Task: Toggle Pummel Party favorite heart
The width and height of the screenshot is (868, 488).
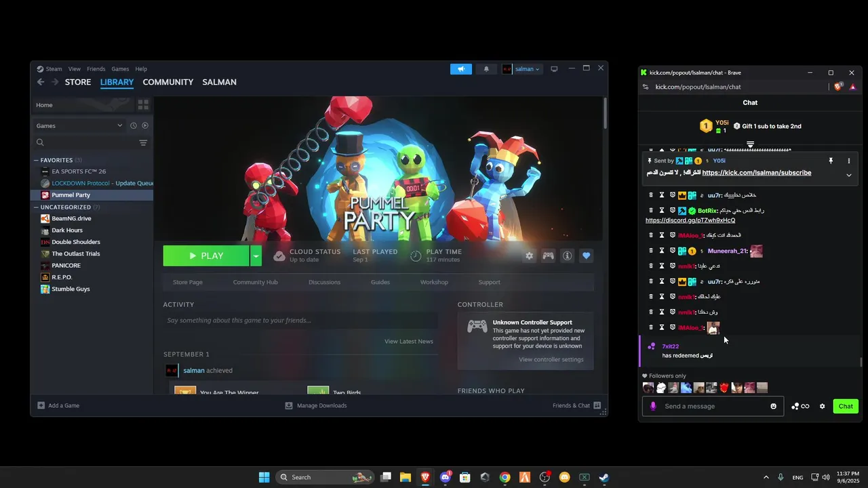Action: coord(587,256)
